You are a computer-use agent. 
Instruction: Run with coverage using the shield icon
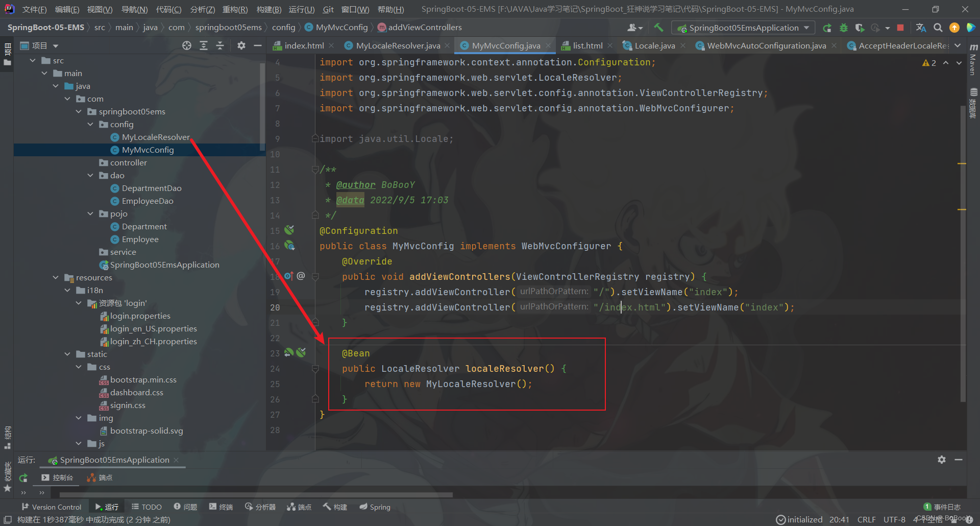tap(860, 28)
